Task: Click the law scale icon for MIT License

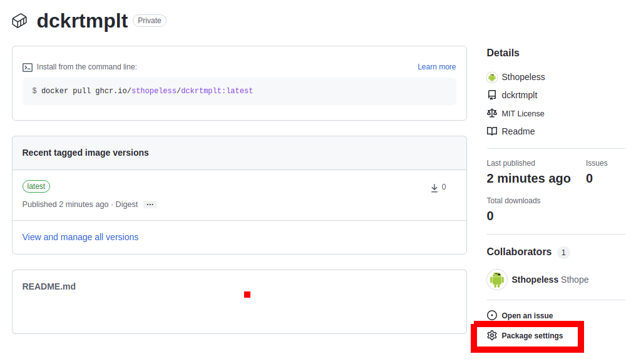Action: [x=491, y=113]
